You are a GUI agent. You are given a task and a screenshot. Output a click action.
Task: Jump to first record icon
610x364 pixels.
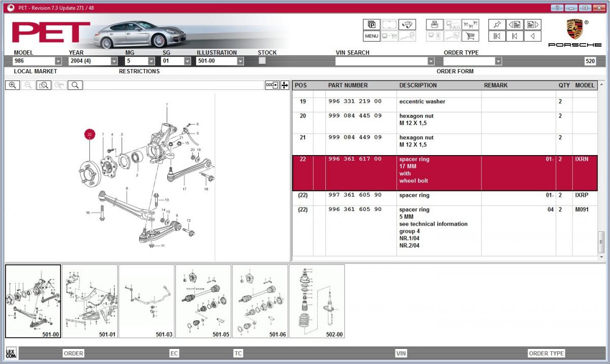497,36
